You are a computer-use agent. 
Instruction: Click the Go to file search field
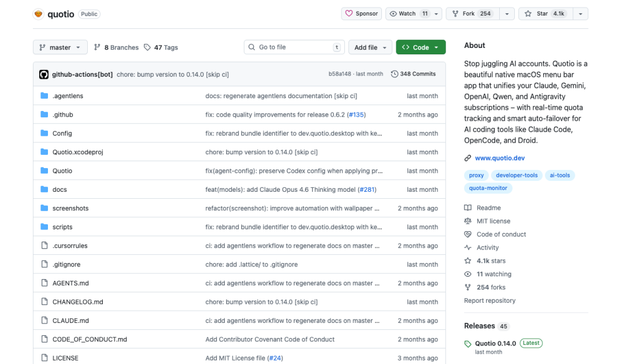pos(294,47)
